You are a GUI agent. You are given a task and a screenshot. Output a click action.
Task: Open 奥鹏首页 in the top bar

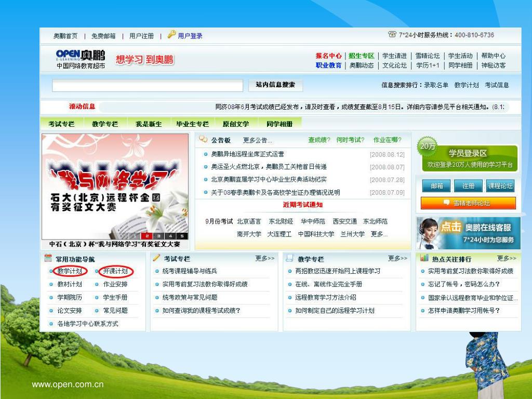(65, 36)
